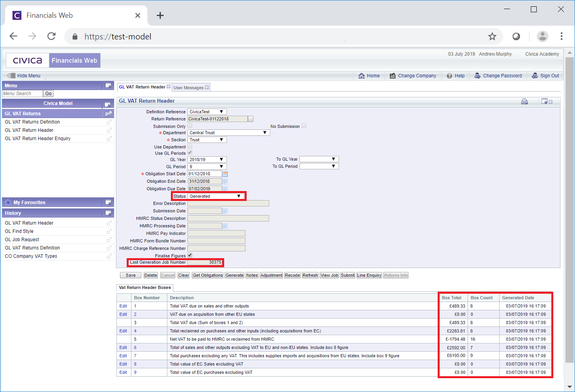This screenshot has height=392, width=575.
Task: Open the Return Reference lookup button
Action: tap(251, 119)
